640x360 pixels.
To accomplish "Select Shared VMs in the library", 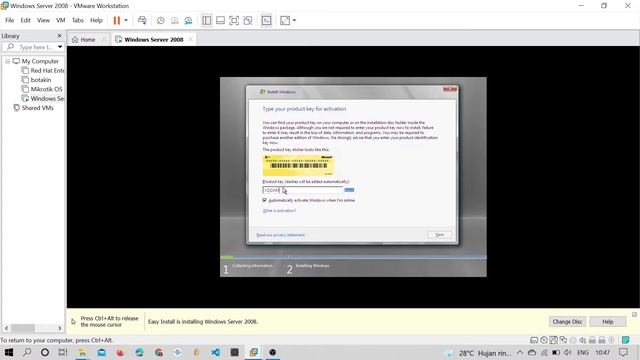I will pyautogui.click(x=33, y=108).
